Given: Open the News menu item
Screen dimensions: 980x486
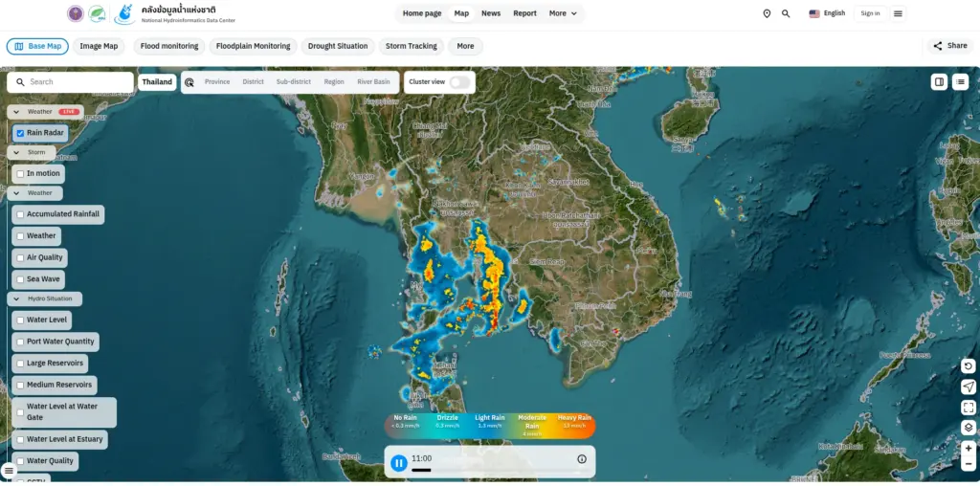Looking at the screenshot, I should (491, 13).
